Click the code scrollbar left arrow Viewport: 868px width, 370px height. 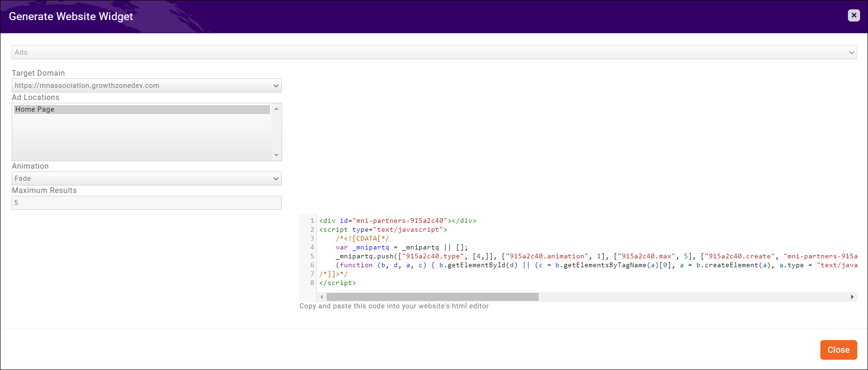pyautogui.click(x=322, y=297)
